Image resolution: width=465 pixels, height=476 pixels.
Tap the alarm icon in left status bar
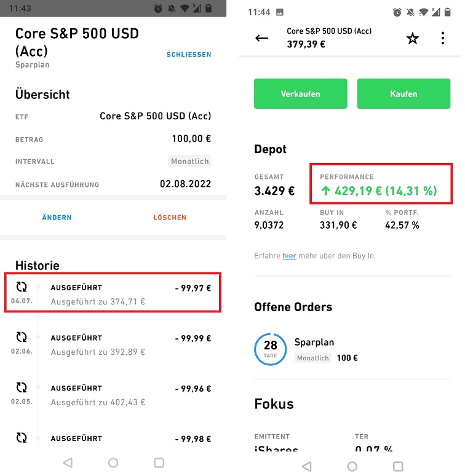tap(158, 9)
